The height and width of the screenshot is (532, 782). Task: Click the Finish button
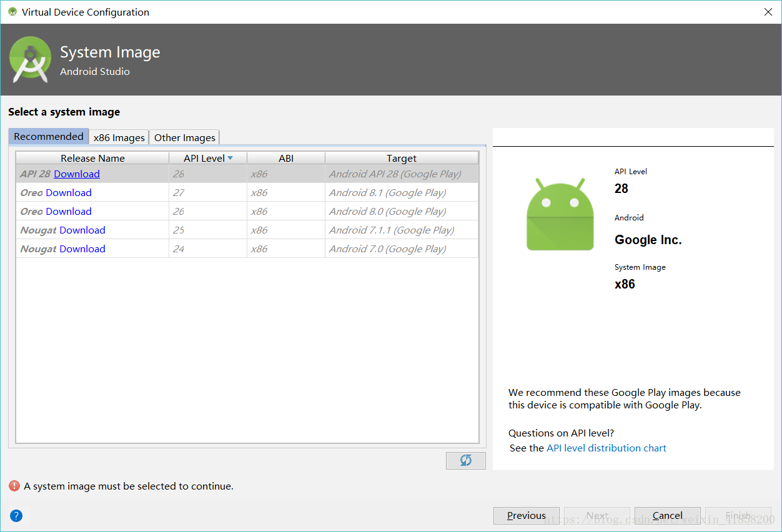[x=738, y=515]
